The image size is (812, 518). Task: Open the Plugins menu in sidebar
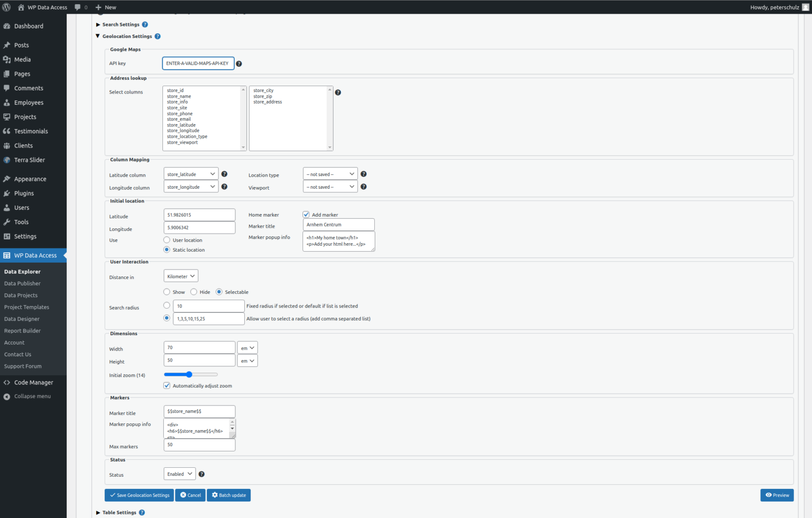coord(24,193)
